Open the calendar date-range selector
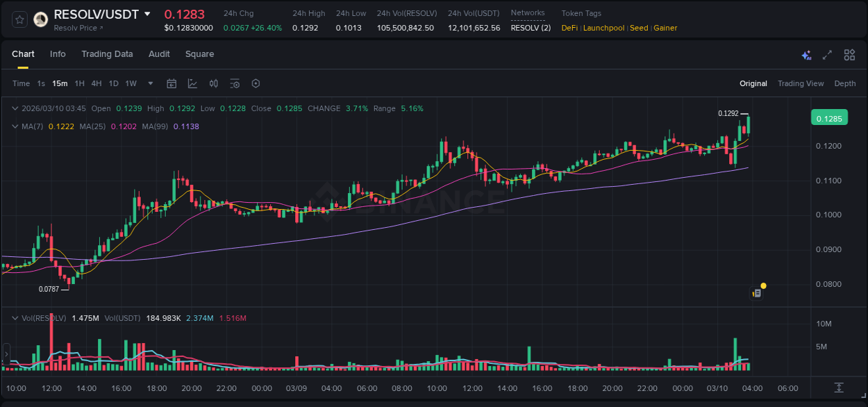The image size is (868, 407). [x=172, y=83]
